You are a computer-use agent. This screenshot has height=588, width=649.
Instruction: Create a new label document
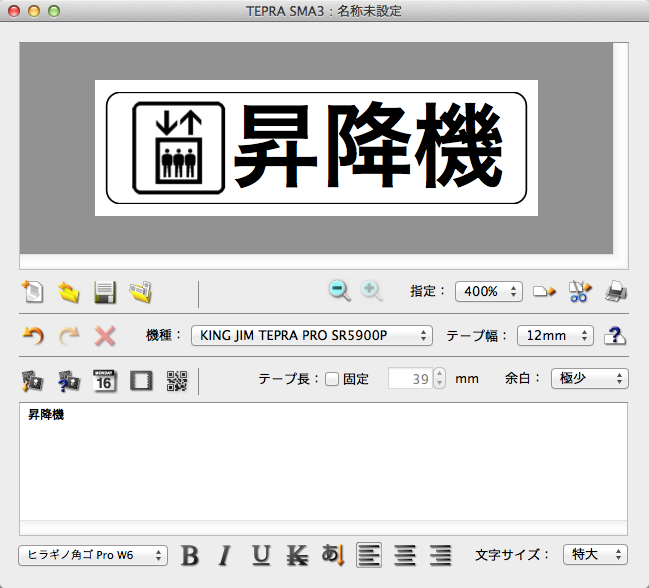(33, 292)
